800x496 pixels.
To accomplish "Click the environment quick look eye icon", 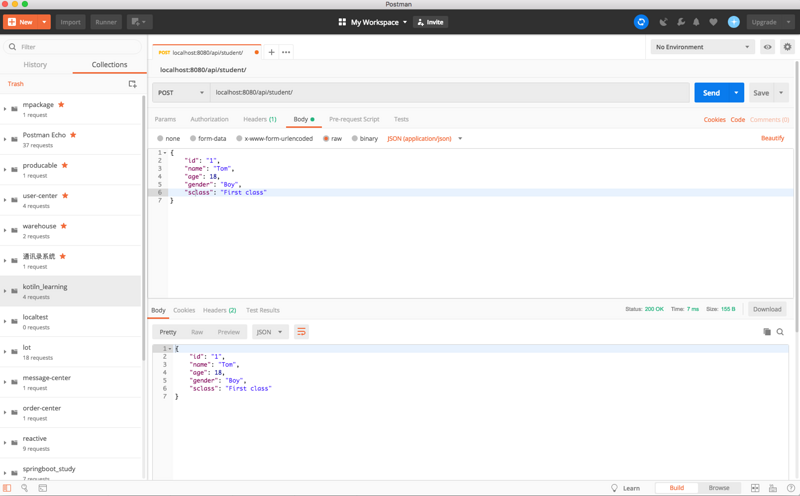I will point(767,47).
